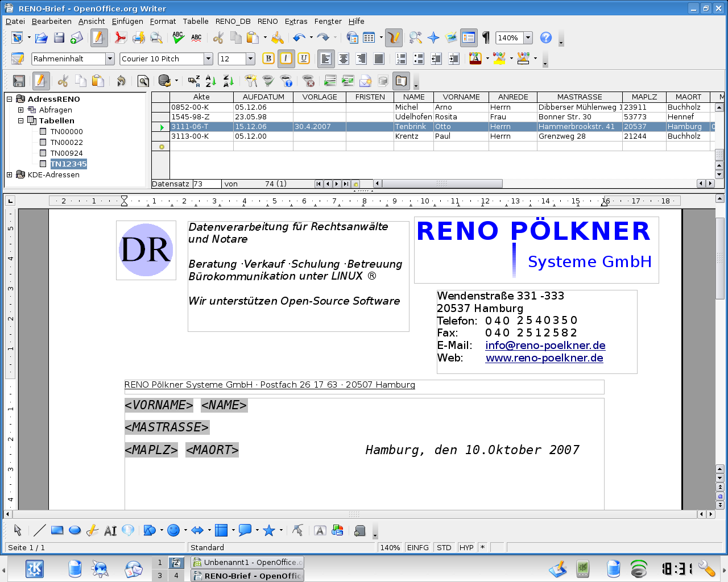The height and width of the screenshot is (582, 728).
Task: Select the Line drawing tool
Action: click(x=39, y=530)
